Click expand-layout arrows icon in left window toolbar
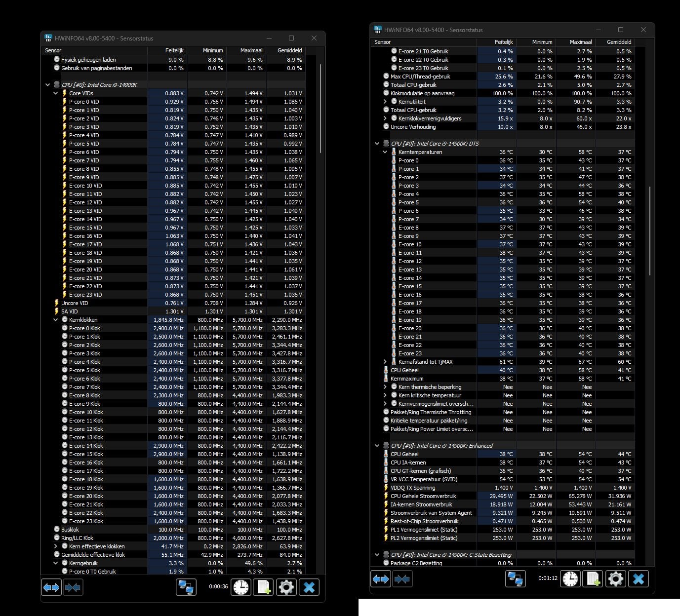 pos(51,587)
